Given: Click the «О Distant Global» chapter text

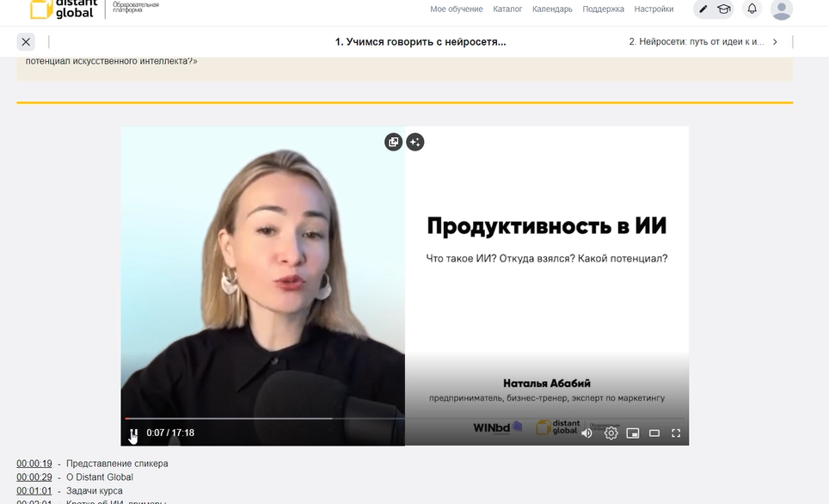Looking at the screenshot, I should tap(100, 477).
